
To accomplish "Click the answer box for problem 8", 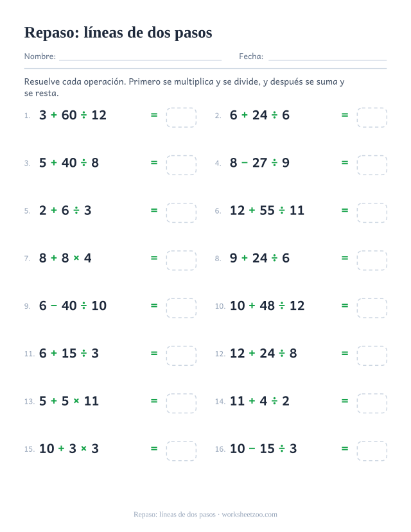I will (x=372, y=261).
